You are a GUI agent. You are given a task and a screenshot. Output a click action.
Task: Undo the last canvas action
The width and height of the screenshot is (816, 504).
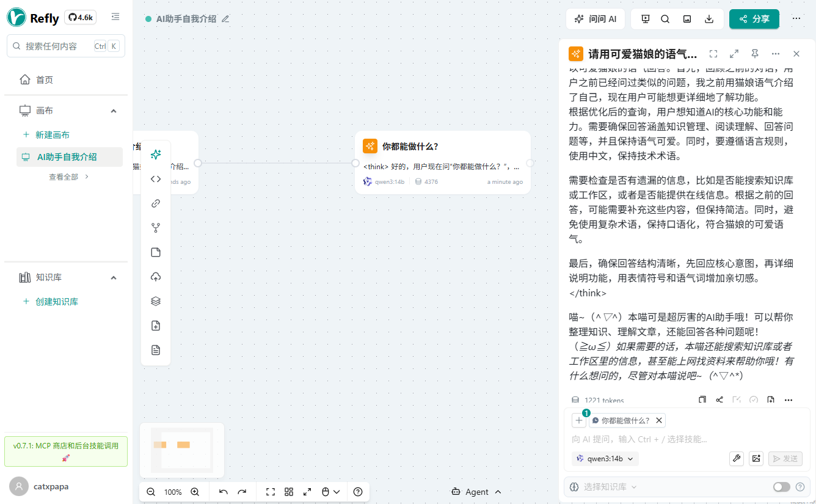click(x=224, y=492)
